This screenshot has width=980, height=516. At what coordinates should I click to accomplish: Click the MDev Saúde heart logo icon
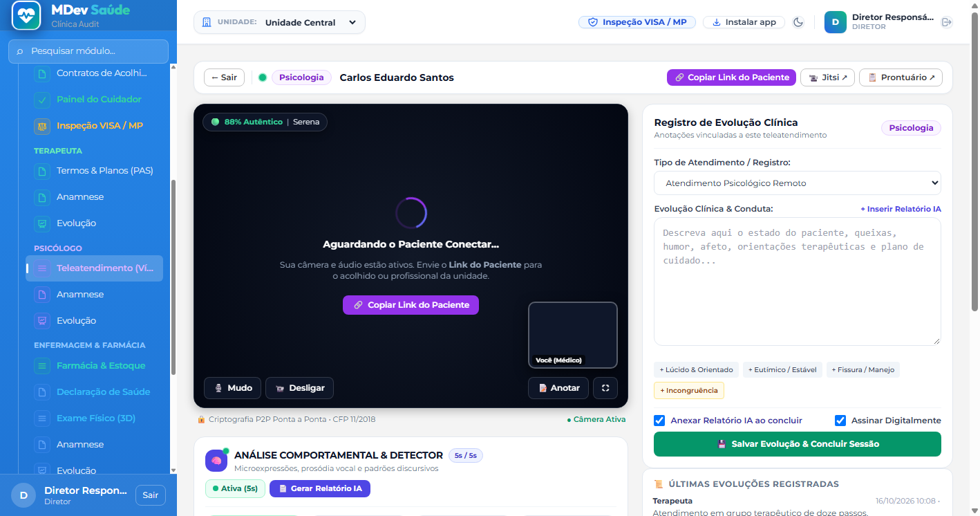[26, 16]
